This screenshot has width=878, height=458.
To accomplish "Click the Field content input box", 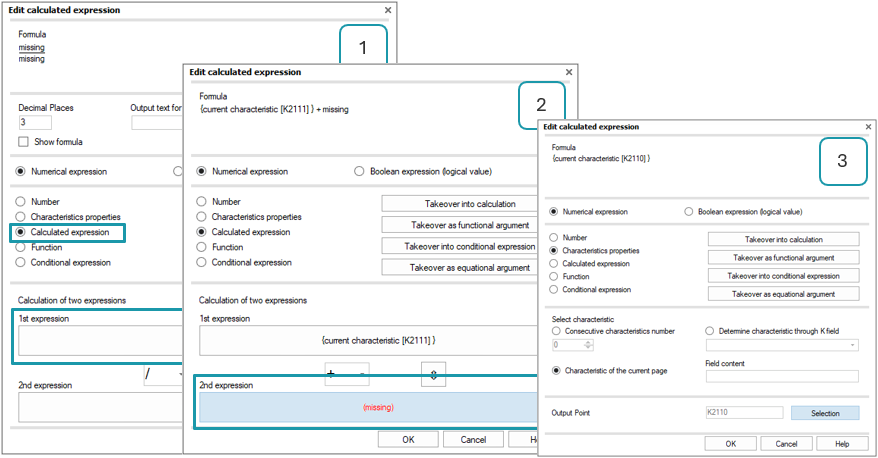I will tap(782, 376).
